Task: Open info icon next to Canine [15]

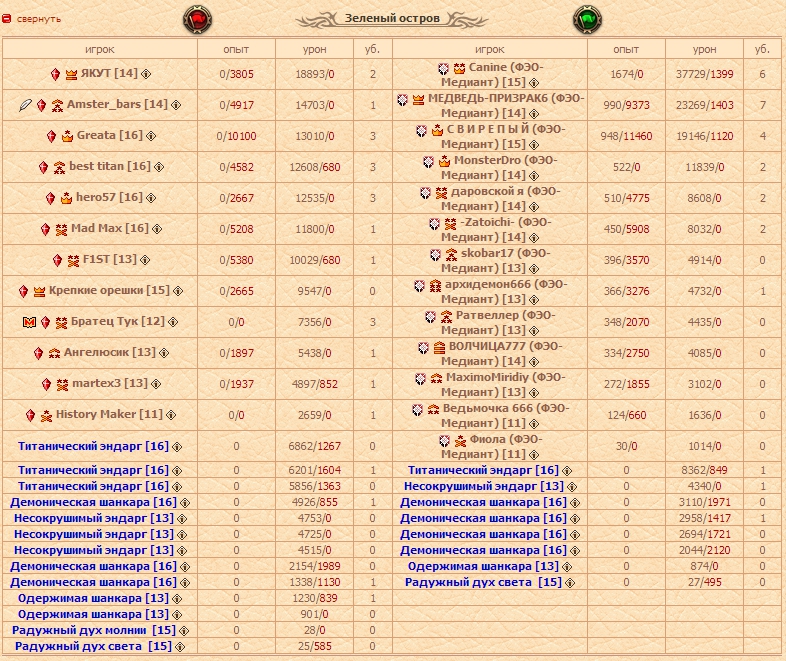Action: 534,83
